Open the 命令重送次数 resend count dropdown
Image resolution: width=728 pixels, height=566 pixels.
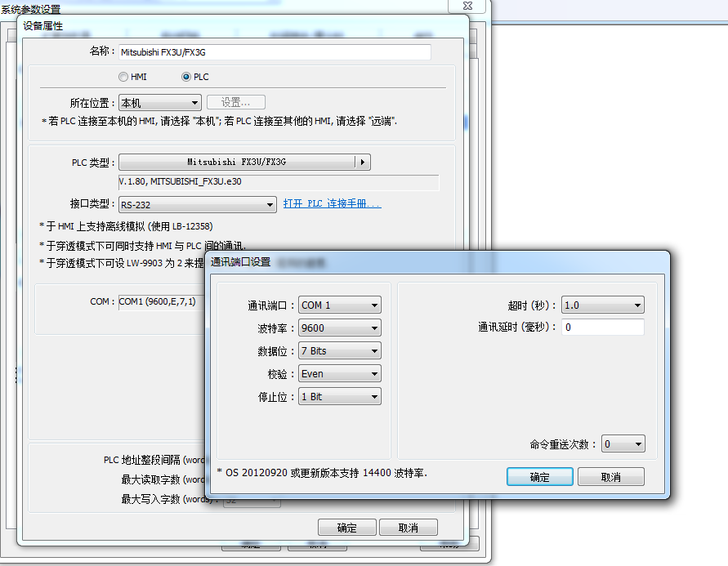(623, 444)
